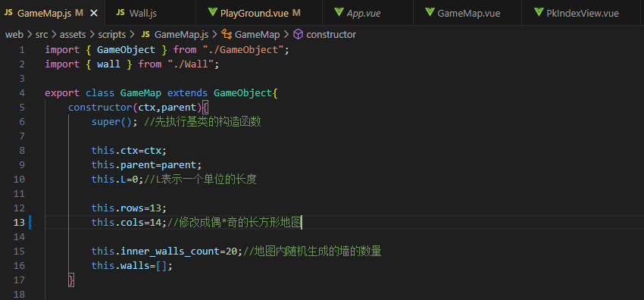Click line number 5 in the gutter
Image resolution: width=644 pixels, height=300 pixels.
[x=21, y=108]
